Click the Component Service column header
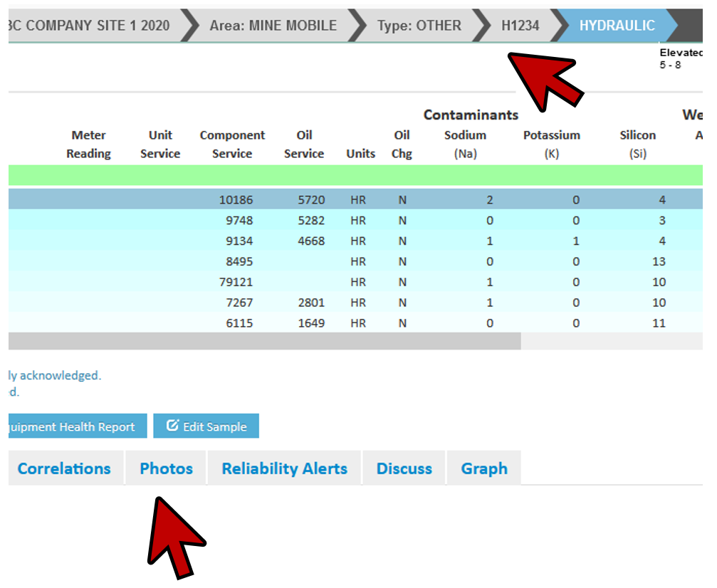Viewport: 717px width, 588px height. (x=232, y=144)
